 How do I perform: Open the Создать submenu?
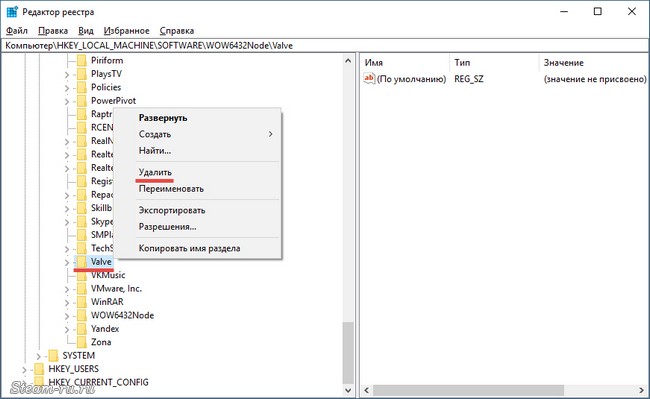[x=198, y=134]
